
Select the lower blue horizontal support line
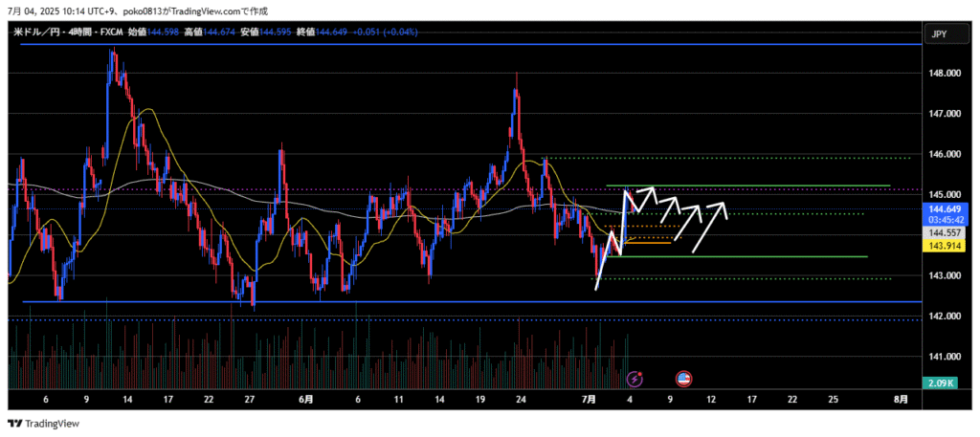pos(383,302)
